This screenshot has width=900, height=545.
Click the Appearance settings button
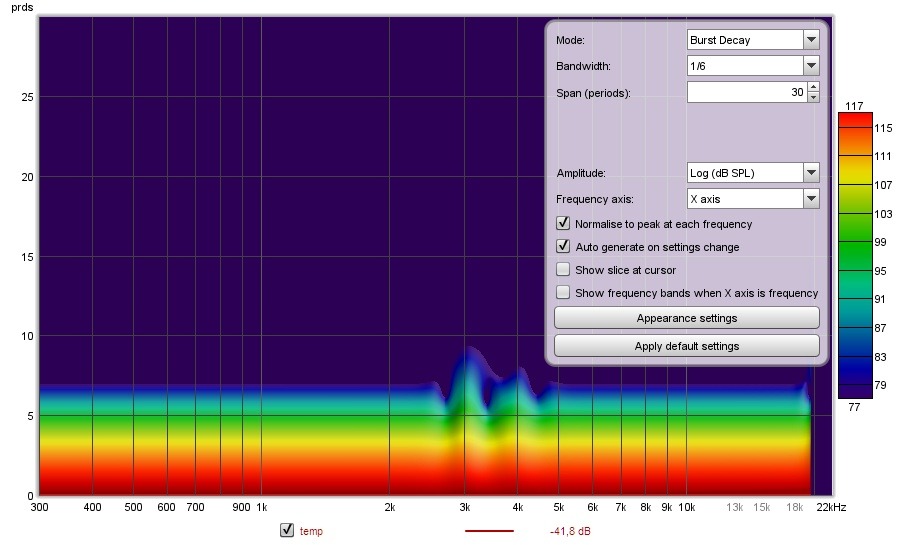[686, 318]
